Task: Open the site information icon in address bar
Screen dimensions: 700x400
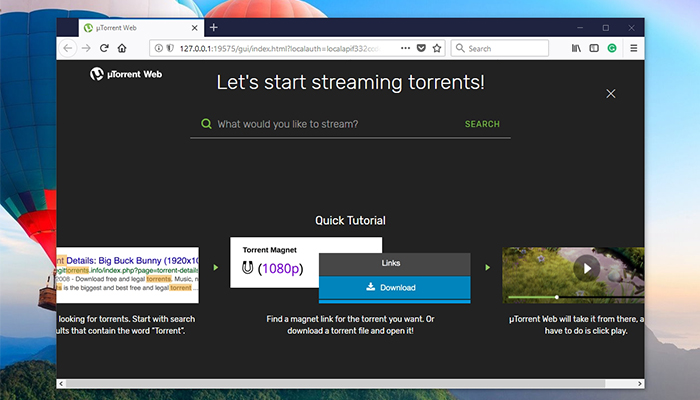Action: click(x=158, y=48)
